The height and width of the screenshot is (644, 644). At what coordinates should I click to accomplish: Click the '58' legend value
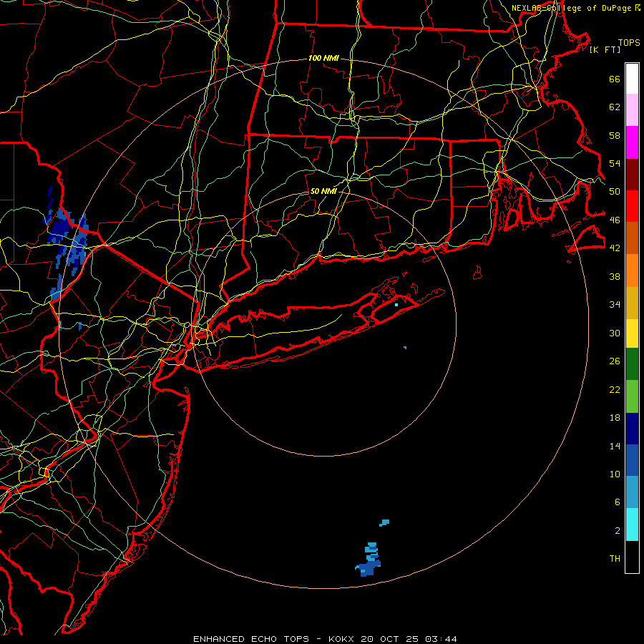coord(615,135)
